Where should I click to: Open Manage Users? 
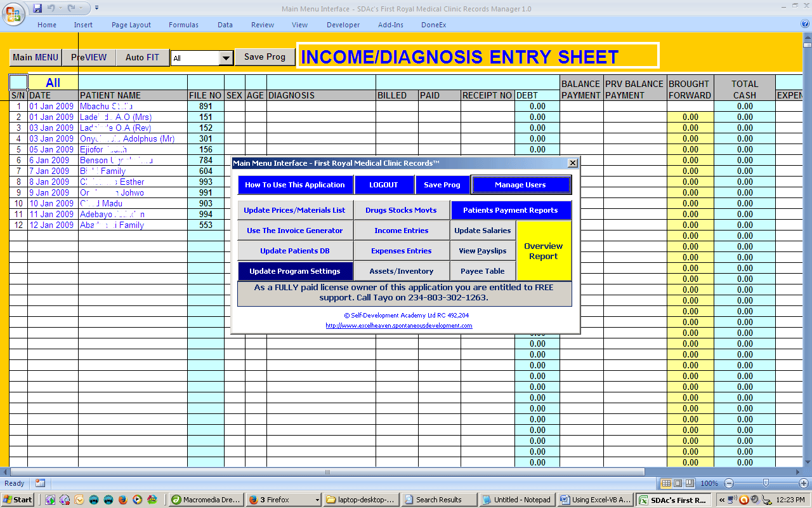(x=520, y=185)
